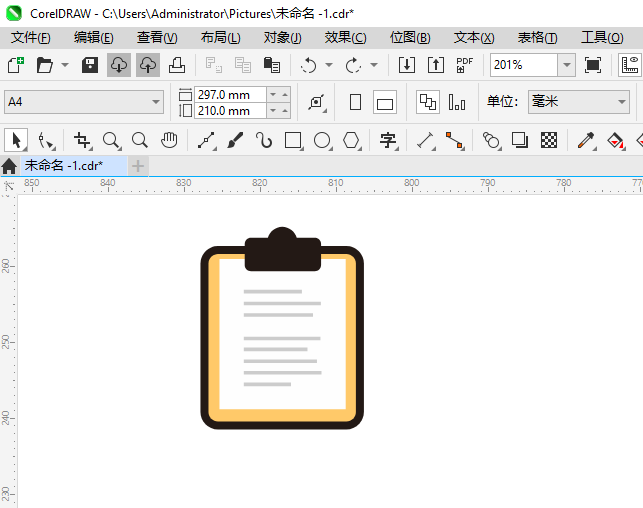Select the Pan hand tool
643x508 pixels.
click(x=169, y=141)
